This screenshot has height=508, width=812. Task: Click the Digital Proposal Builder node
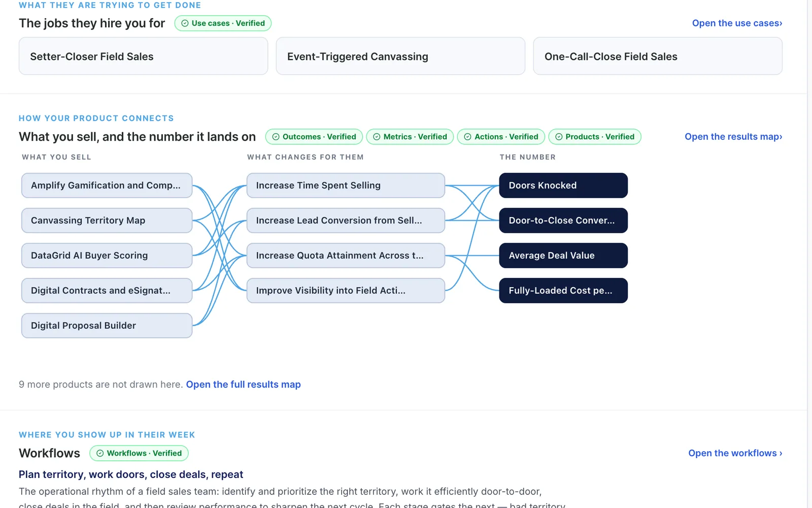point(107,326)
